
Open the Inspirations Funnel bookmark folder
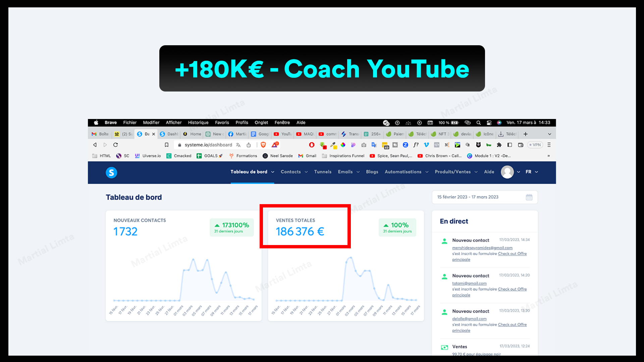343,156
